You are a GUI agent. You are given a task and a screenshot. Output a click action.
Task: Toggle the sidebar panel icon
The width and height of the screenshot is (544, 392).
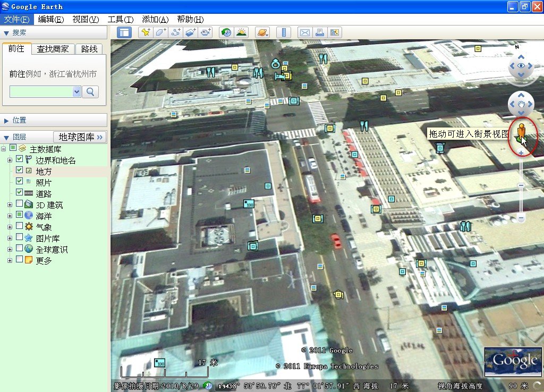tap(124, 32)
